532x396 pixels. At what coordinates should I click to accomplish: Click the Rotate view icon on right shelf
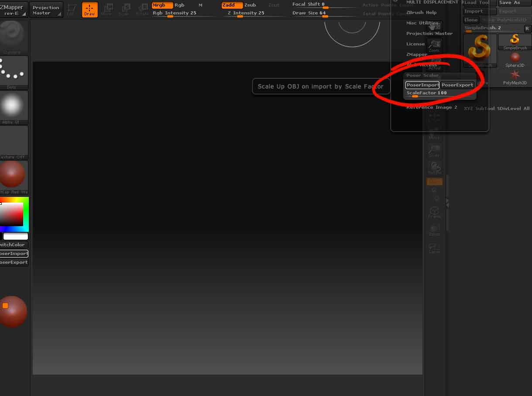pyautogui.click(x=434, y=168)
